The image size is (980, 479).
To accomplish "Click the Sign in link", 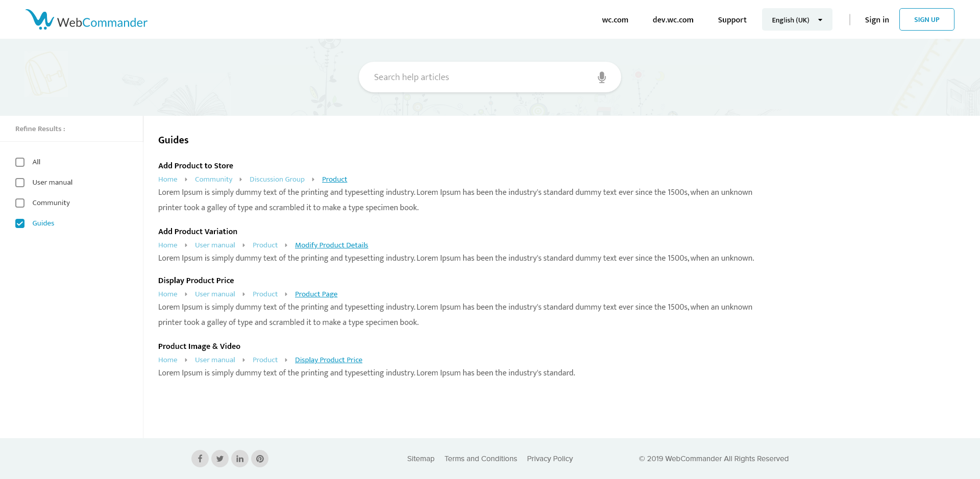I will [x=876, y=20].
